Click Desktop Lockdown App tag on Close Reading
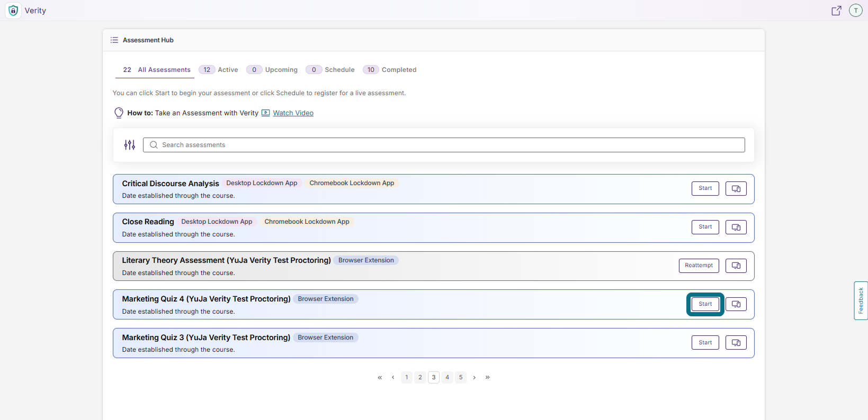 click(217, 222)
